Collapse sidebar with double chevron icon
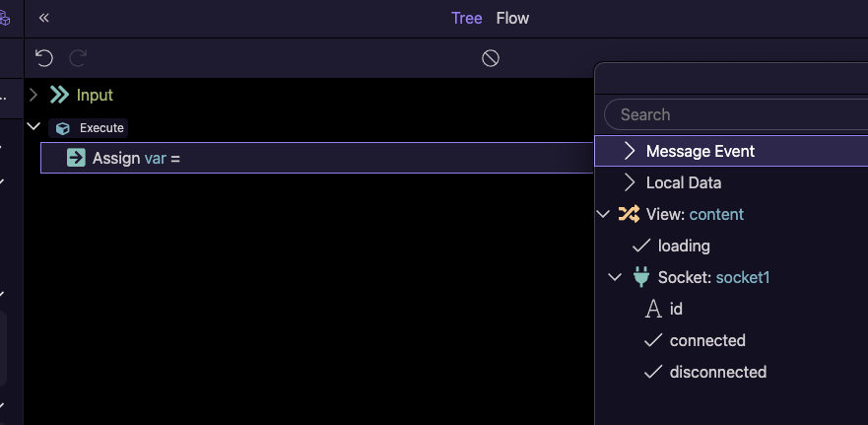The height and width of the screenshot is (425, 868). (44, 18)
